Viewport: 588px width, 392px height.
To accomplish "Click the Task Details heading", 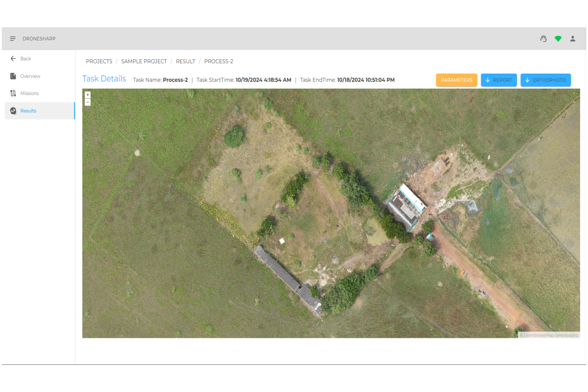I will (x=104, y=79).
